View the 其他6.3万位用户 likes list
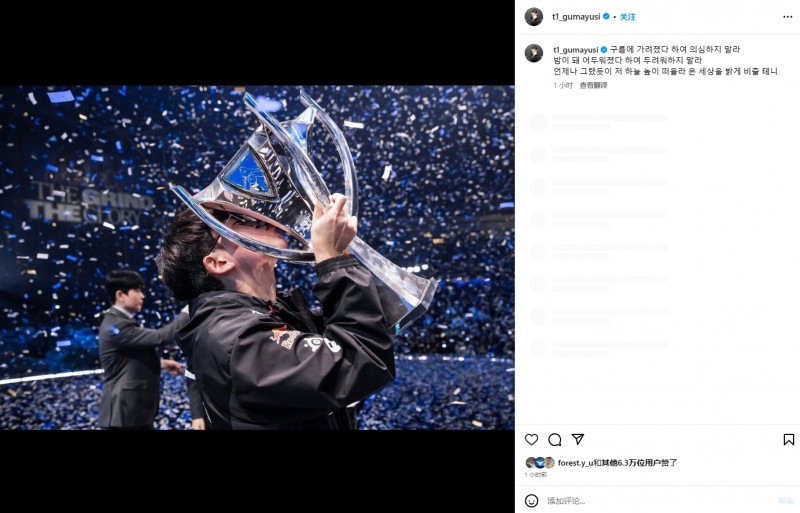 tap(638, 463)
